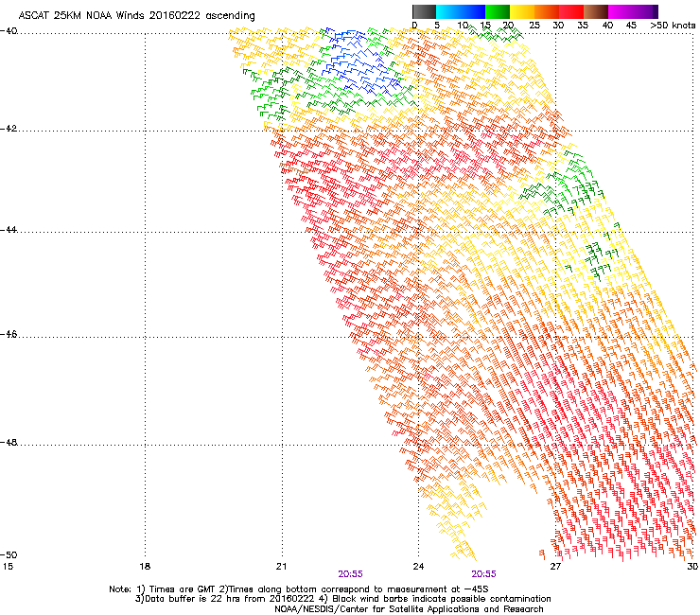This screenshot has height=615, width=700.
Task: Click the gray 0-5 knots color swatch
Action: (x=424, y=11)
